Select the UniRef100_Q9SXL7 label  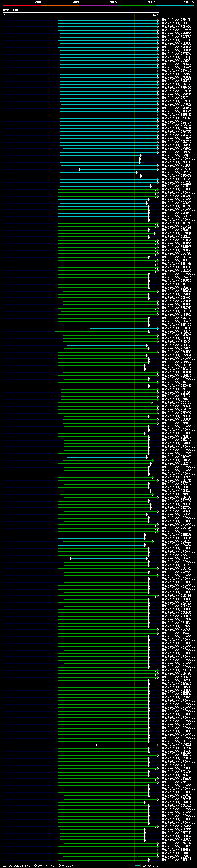(177, 135)
